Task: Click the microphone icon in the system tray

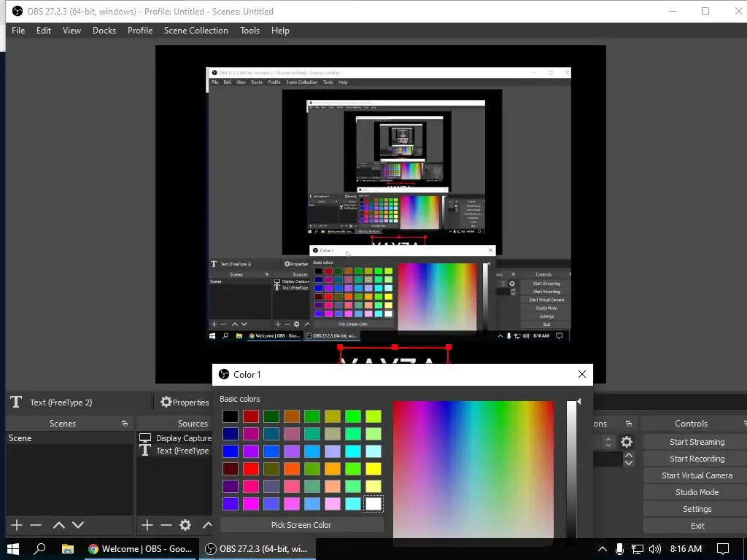Action: point(619,549)
